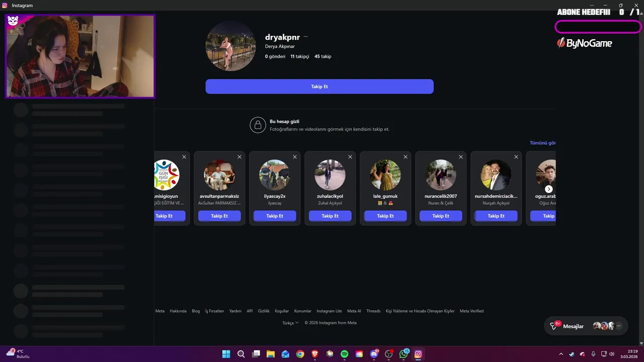Dismiss the avsultanparmaksiz suggestion card
644x362 pixels.
tap(239, 157)
